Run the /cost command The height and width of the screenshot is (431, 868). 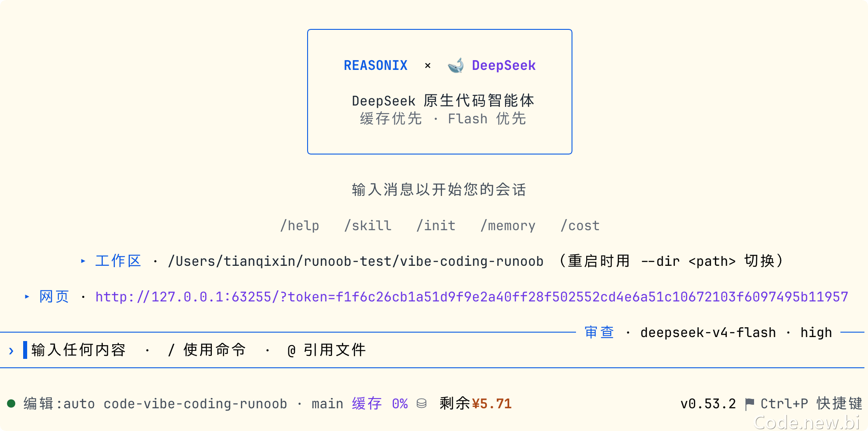pyautogui.click(x=580, y=226)
